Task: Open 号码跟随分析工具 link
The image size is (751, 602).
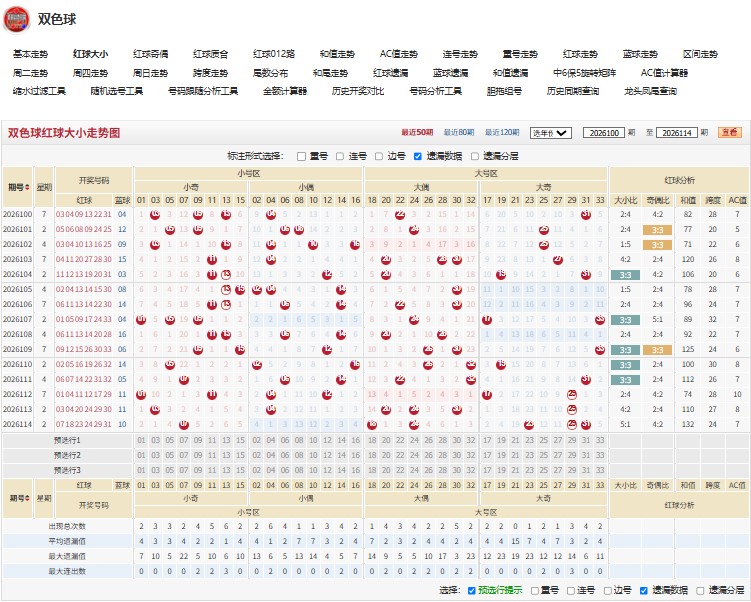Action: [x=203, y=91]
